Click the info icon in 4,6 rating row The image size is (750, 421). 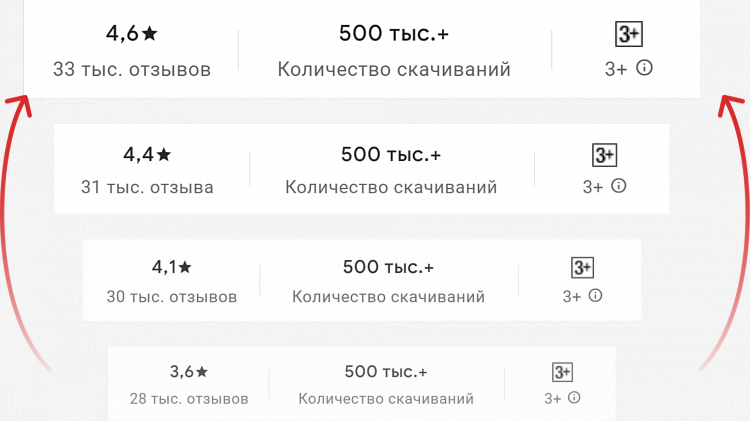(645, 68)
